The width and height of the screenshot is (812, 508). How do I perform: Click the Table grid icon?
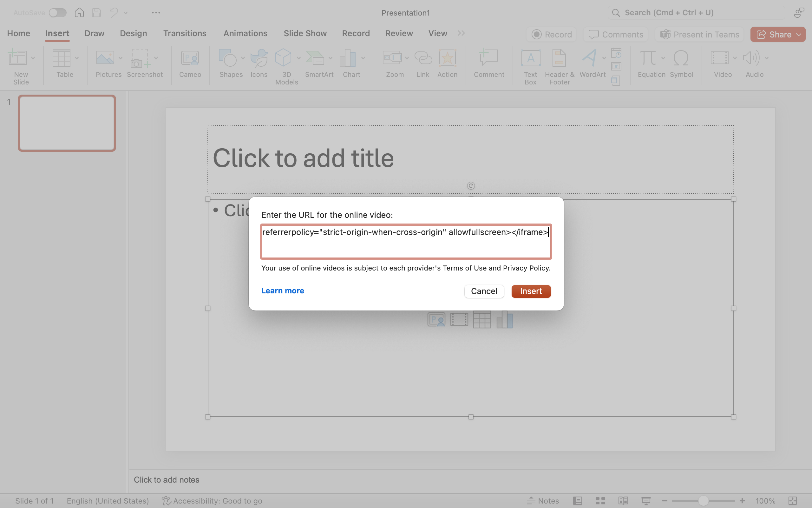(62, 58)
